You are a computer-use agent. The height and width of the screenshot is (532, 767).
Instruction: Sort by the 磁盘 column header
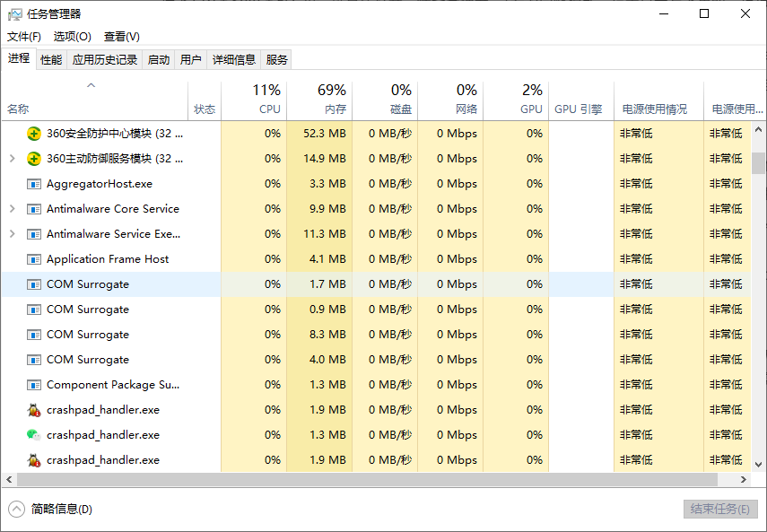(385, 100)
